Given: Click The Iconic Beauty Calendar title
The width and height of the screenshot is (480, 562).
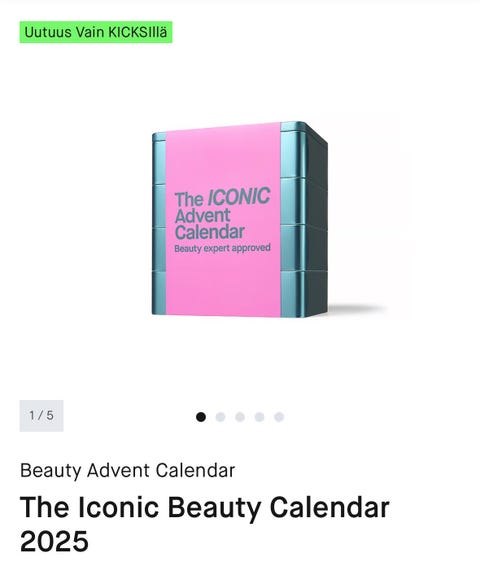Looking at the screenshot, I should click(205, 507).
